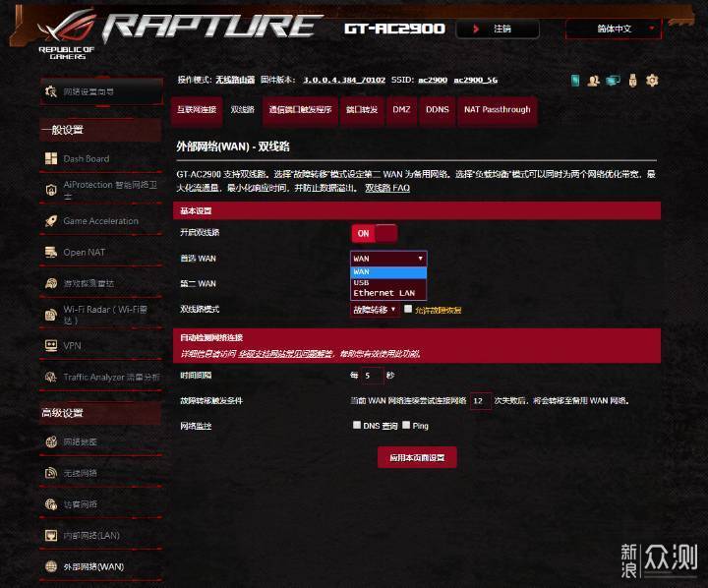The image size is (708, 588).
Task: Open the primary WAN dropdown
Action: click(x=388, y=259)
